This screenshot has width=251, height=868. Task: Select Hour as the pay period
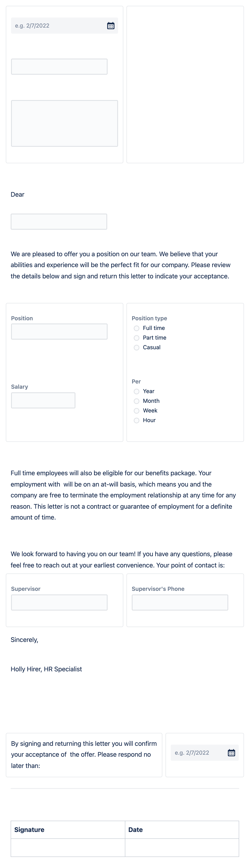click(137, 421)
